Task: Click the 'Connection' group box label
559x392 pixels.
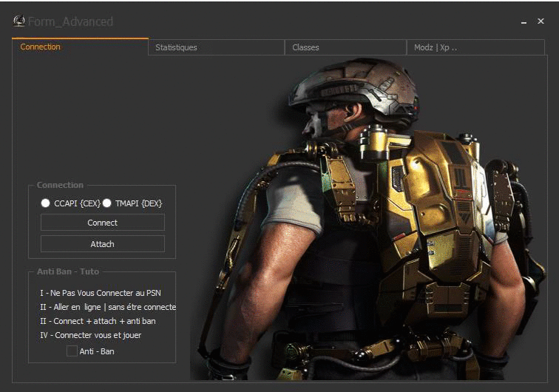Action: point(60,185)
